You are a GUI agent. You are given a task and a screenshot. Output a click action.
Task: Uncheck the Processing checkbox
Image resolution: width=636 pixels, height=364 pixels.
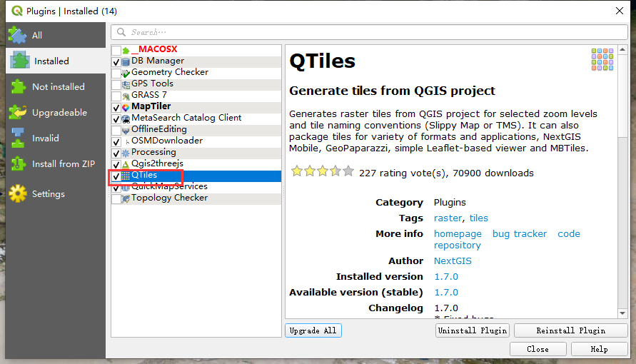(x=116, y=153)
